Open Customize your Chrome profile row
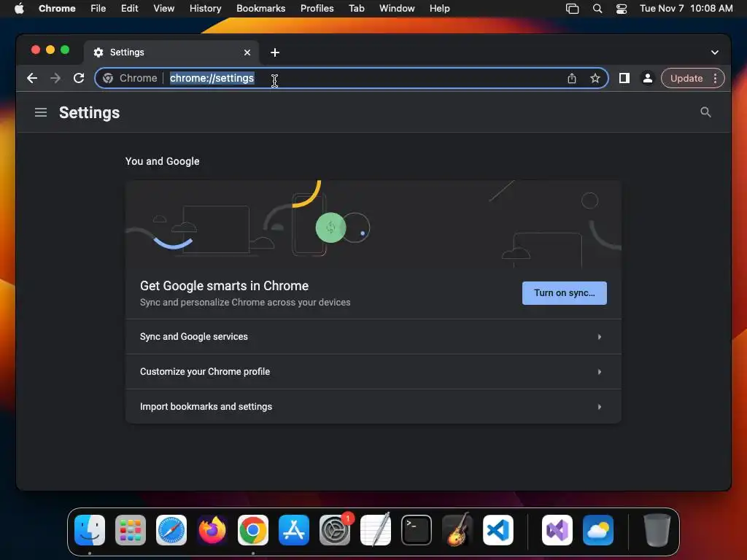This screenshot has width=747, height=560. [373, 371]
